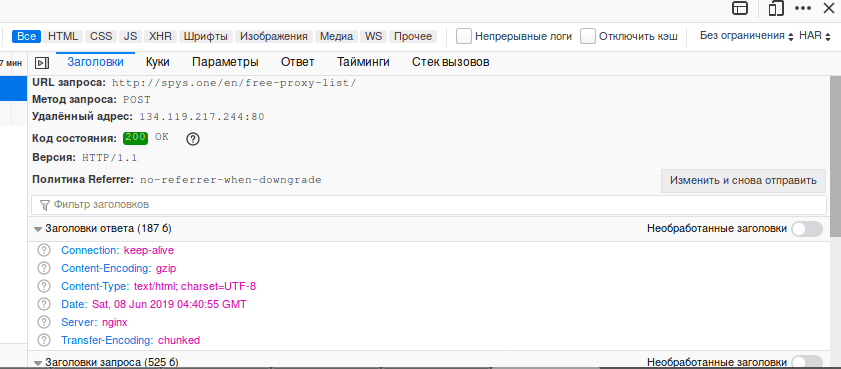Open the Без ограничения throttling dropdown
The height and width of the screenshot is (369, 841).
point(747,36)
